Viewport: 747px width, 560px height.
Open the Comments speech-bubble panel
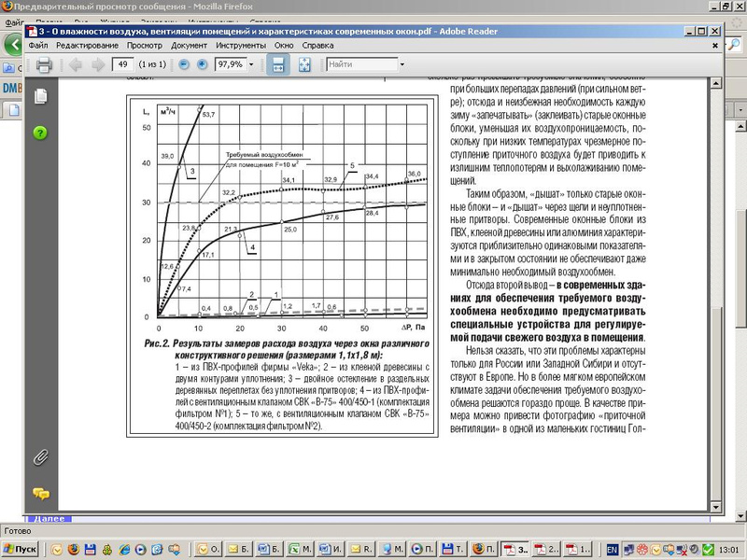tap(41, 494)
